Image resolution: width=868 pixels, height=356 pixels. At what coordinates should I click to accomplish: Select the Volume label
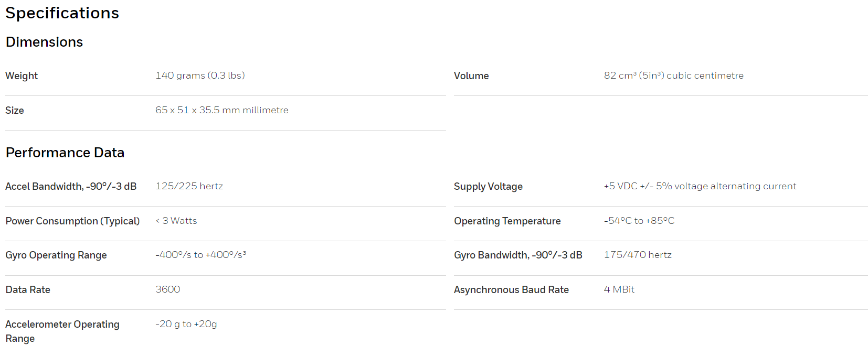pyautogui.click(x=471, y=75)
